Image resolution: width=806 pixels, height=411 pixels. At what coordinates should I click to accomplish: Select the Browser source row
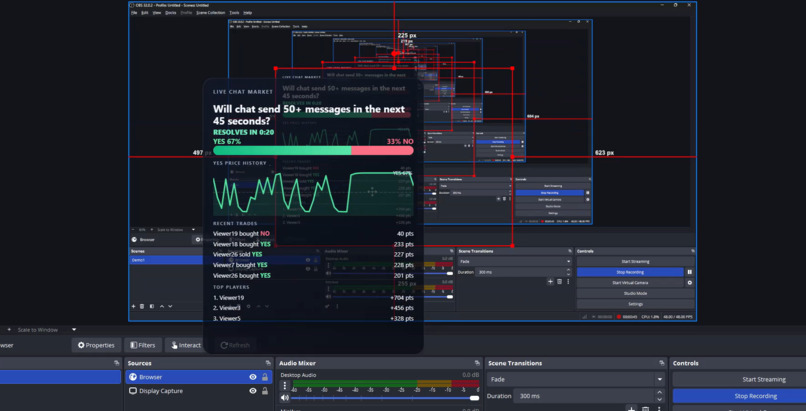point(199,377)
